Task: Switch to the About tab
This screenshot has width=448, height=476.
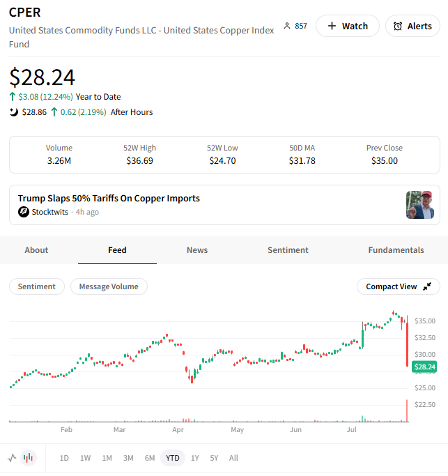Action: [x=36, y=250]
